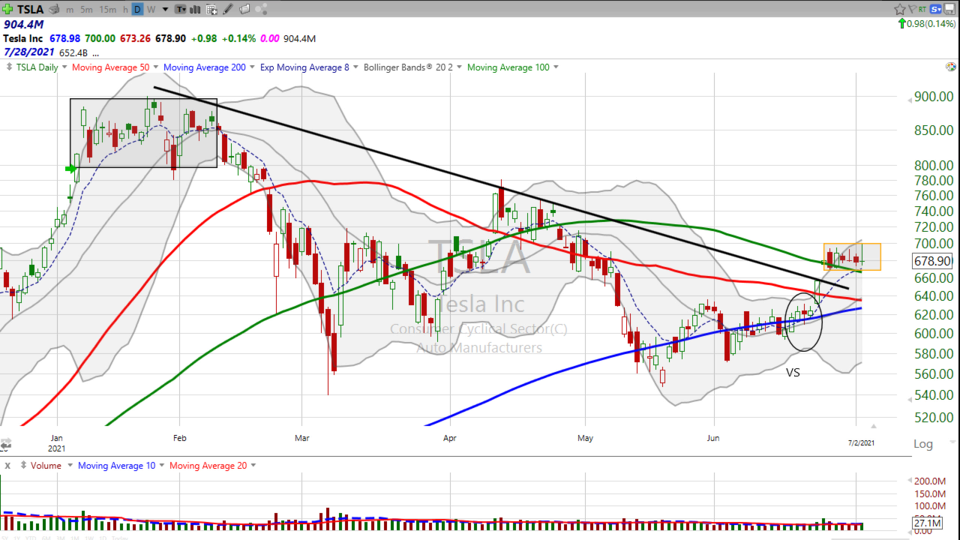Click the save chart disk icon

tap(950, 9)
